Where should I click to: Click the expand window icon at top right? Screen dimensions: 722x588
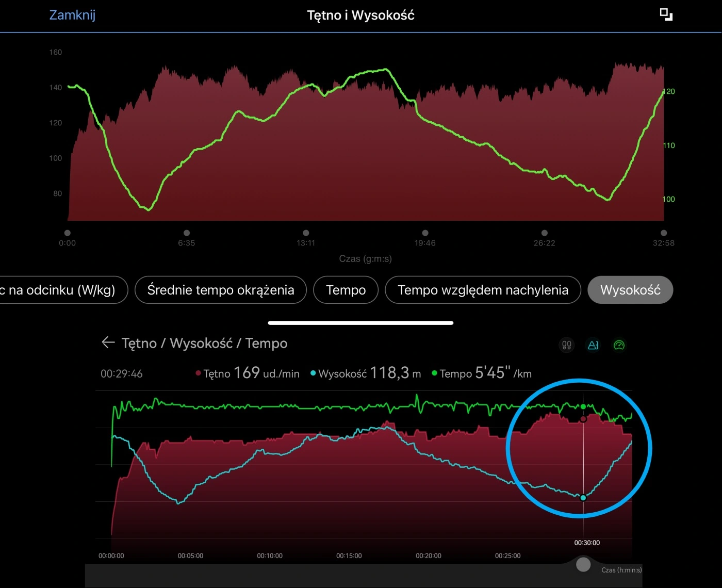point(666,15)
